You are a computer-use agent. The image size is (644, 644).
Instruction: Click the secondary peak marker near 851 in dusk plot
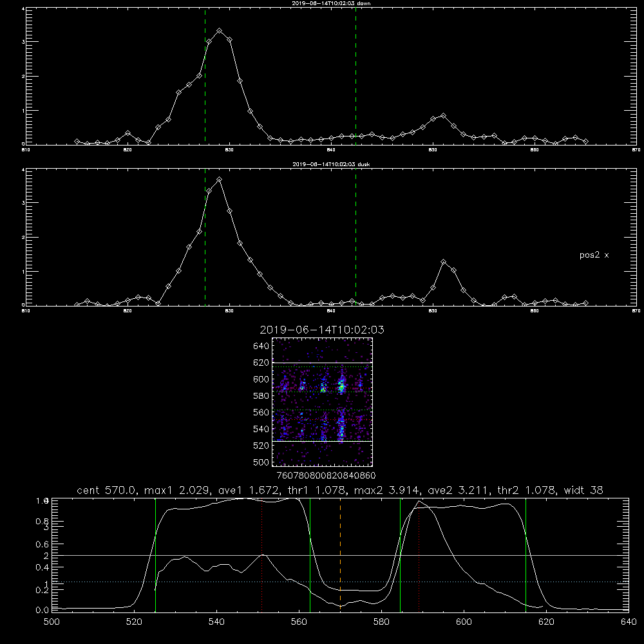click(443, 261)
